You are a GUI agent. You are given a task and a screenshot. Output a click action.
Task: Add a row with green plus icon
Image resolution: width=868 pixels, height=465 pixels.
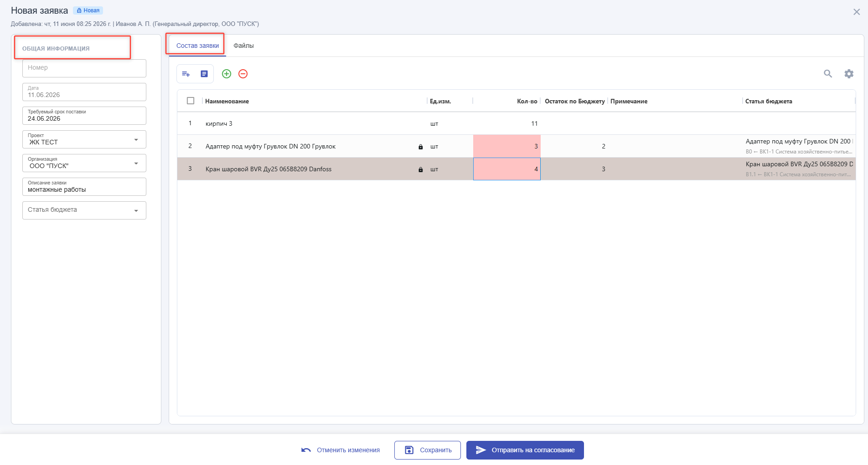coord(227,74)
